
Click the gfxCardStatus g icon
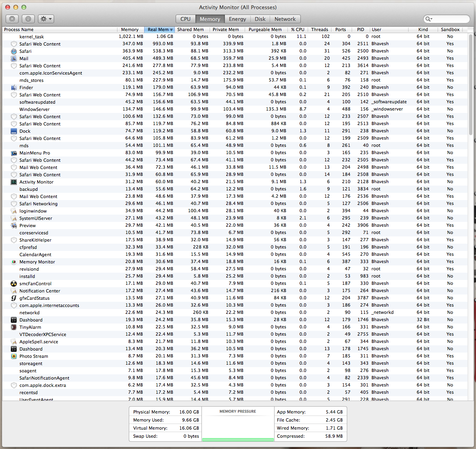14,298
